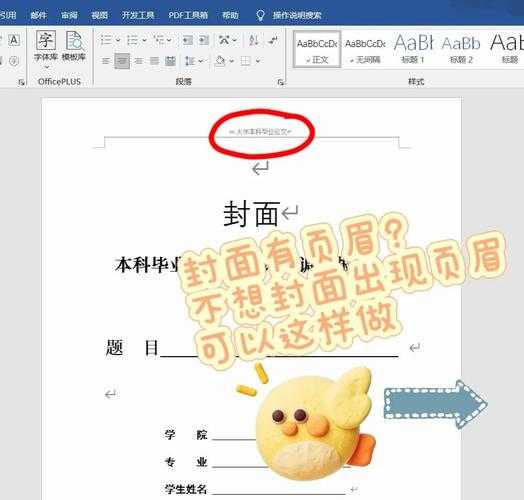Open the 视图 (View) tab

tap(100, 15)
